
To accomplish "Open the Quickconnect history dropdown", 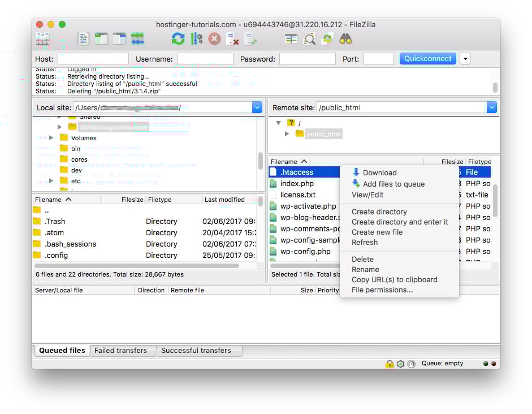I will (465, 59).
